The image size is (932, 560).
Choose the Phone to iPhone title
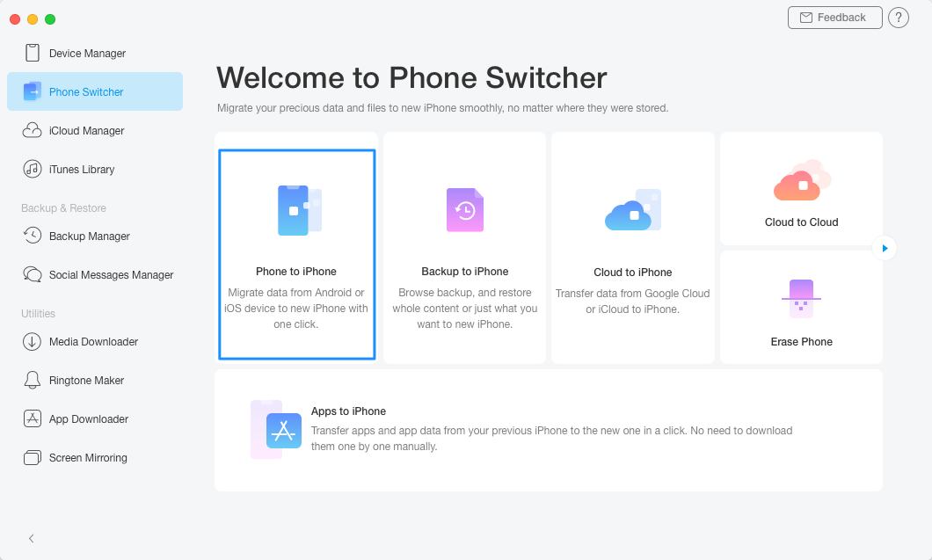tap(296, 271)
